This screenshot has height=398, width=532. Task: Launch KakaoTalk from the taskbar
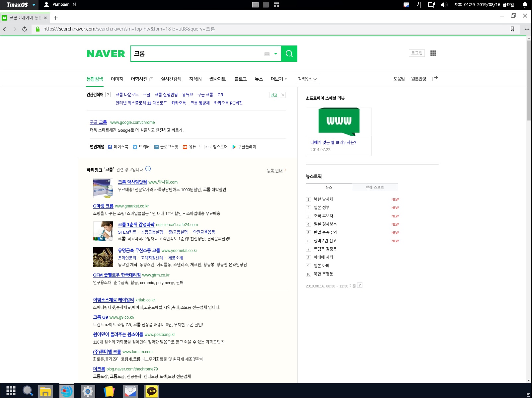152,391
